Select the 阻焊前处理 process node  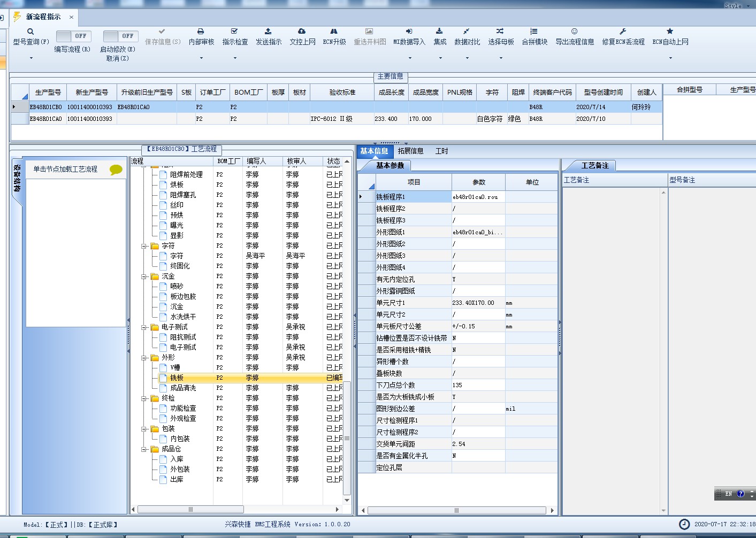[186, 175]
